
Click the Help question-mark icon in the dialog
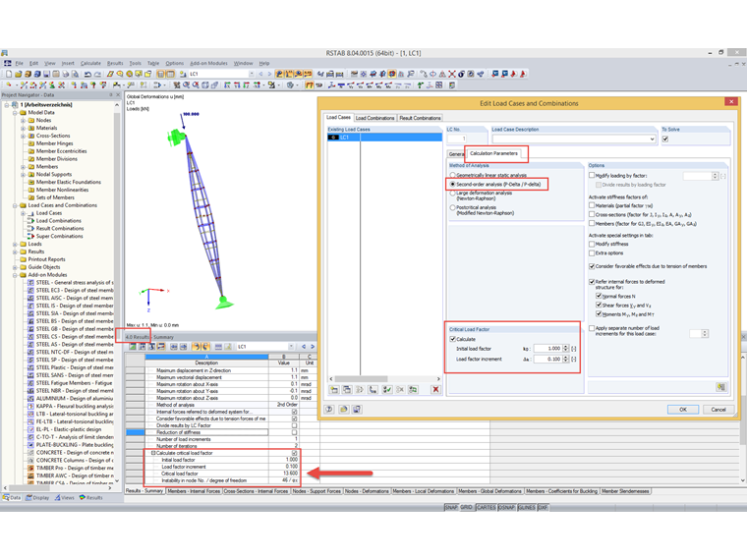point(329,410)
